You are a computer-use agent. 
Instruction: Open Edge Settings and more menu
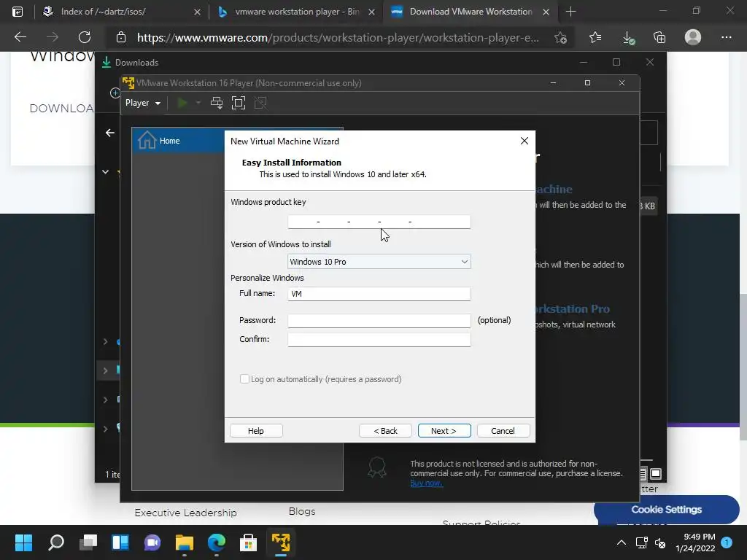pos(726,37)
